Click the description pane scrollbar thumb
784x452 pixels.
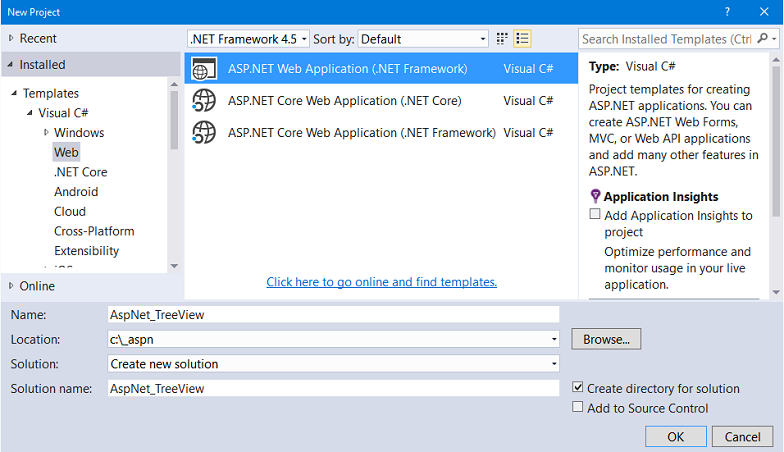[x=776, y=142]
